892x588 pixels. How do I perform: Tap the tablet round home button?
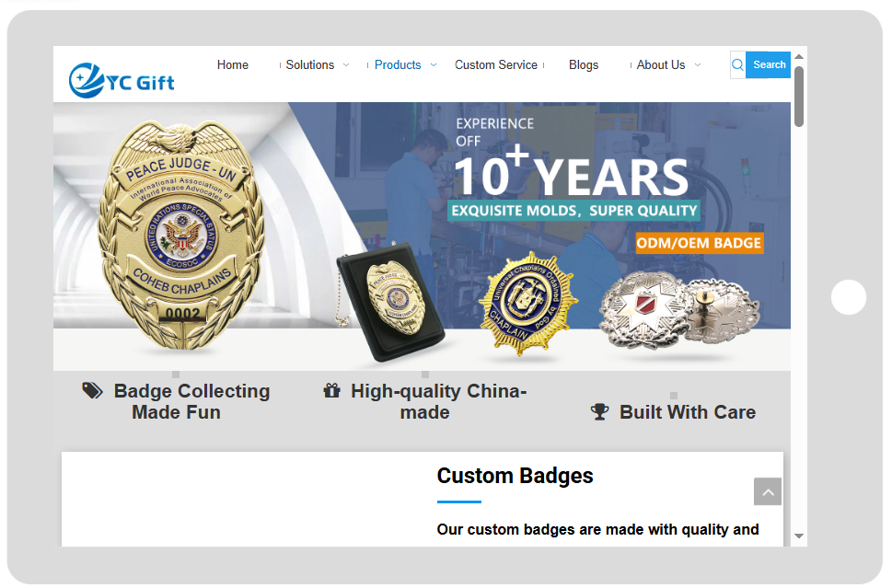(848, 297)
